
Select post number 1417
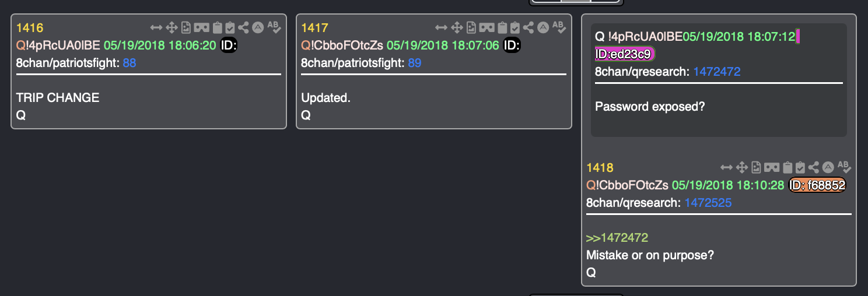tap(314, 27)
